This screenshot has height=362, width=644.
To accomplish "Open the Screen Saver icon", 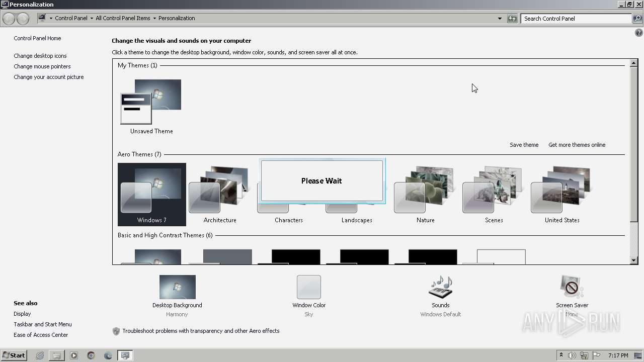I will pyautogui.click(x=572, y=288).
